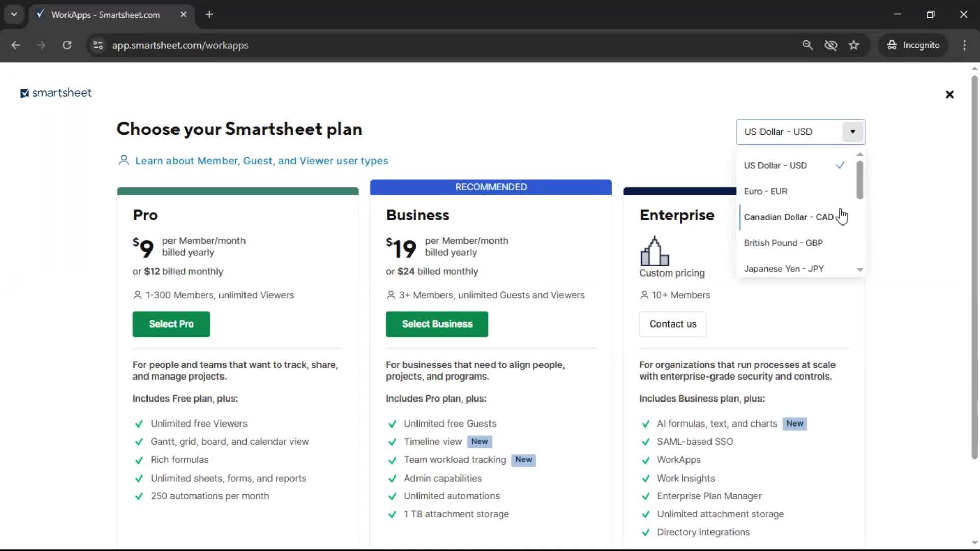Click the Smartsheet logo

56,93
